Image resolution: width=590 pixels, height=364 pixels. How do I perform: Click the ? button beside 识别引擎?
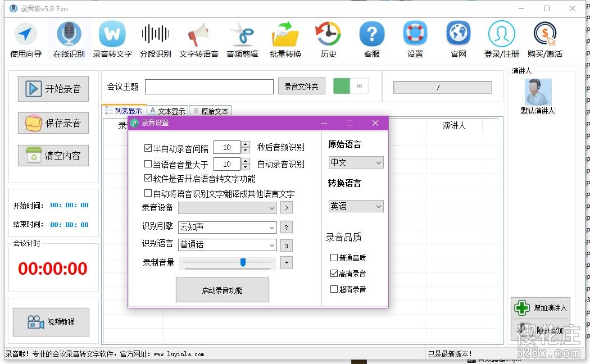(x=287, y=227)
